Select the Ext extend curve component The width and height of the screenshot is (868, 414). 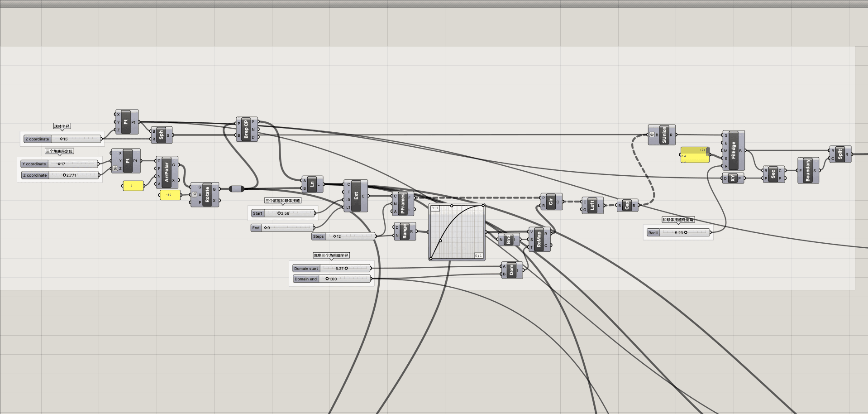[356, 196]
